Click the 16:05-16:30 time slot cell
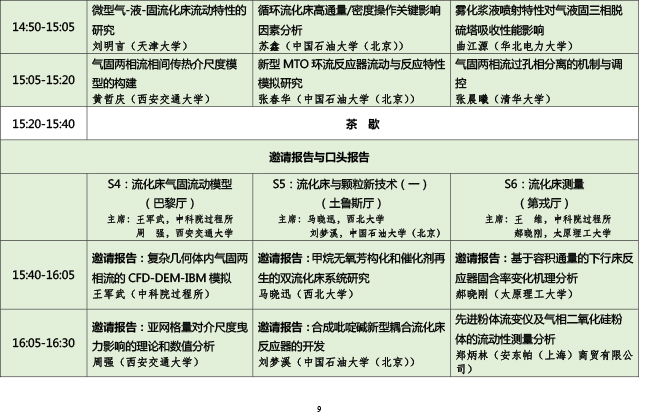 click(x=43, y=341)
